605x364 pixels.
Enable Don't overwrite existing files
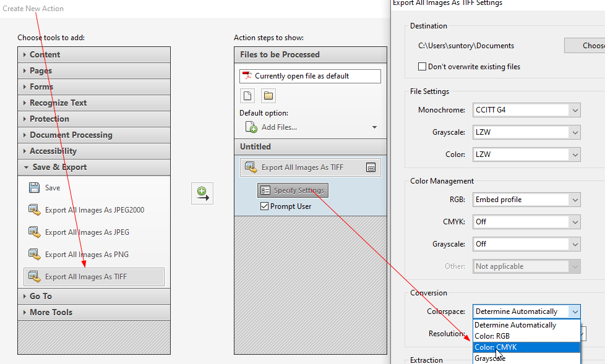pyautogui.click(x=422, y=66)
